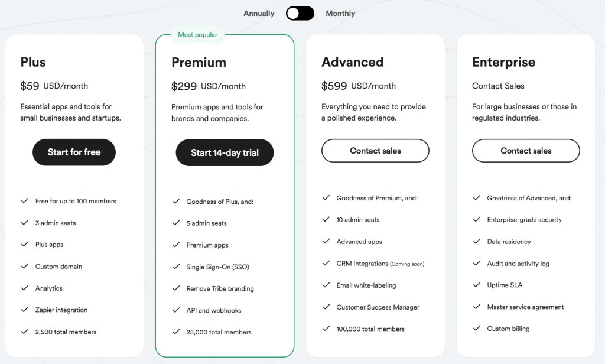Toggle the Annually/Monthly billing switch
The height and width of the screenshot is (364, 605).
(300, 14)
